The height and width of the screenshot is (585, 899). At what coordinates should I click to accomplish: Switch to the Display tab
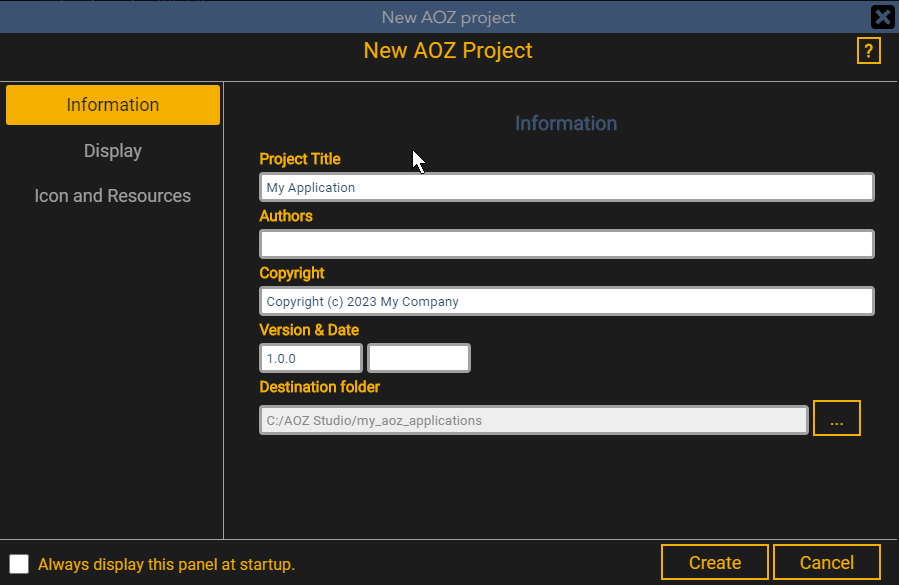pyautogui.click(x=113, y=151)
